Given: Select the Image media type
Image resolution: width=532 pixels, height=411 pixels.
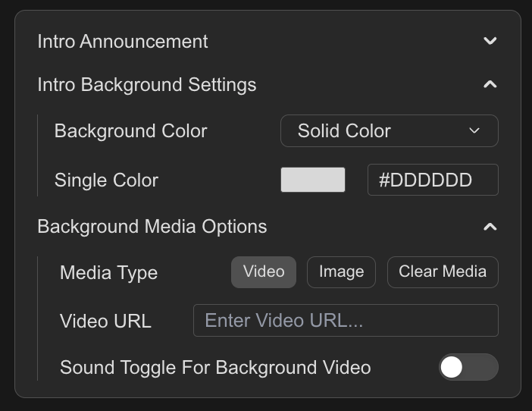Looking at the screenshot, I should point(341,272).
